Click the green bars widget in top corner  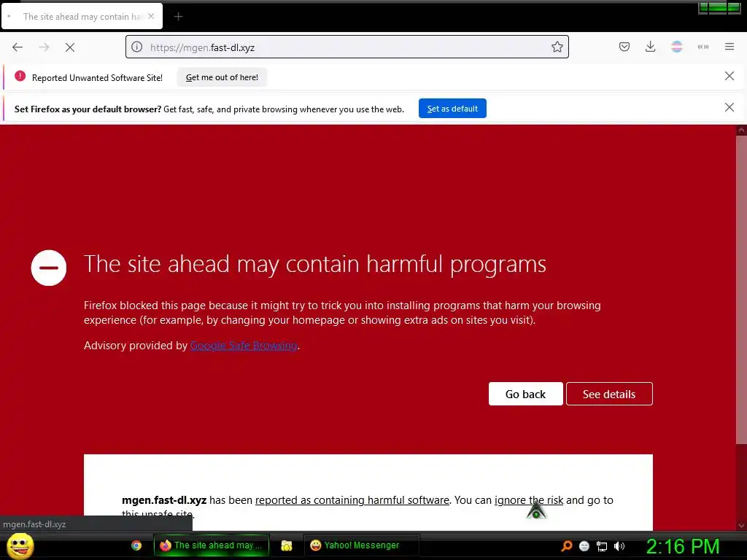[x=719, y=7]
